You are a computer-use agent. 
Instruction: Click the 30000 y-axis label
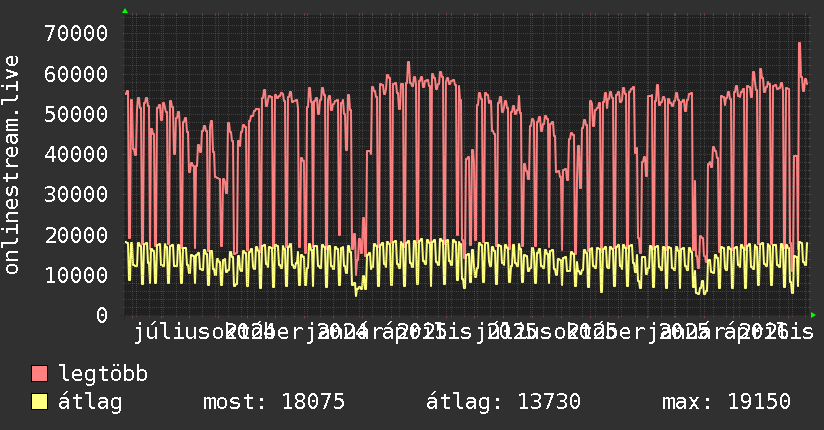tap(76, 194)
